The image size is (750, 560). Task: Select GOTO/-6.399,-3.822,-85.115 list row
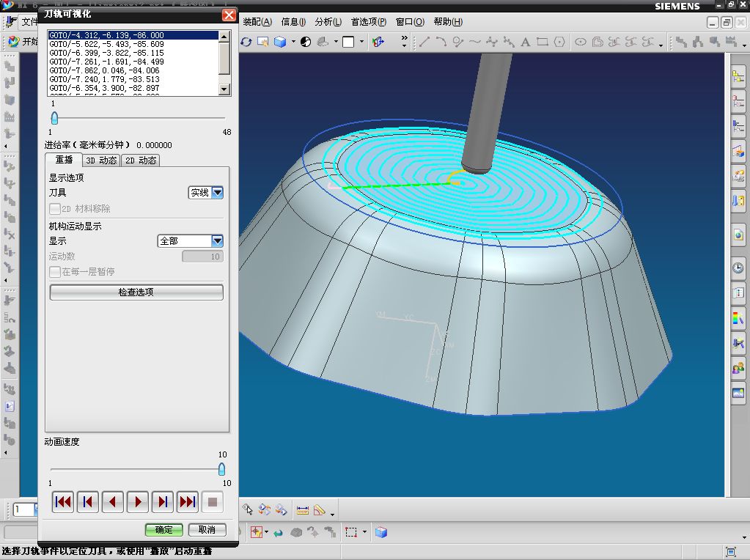click(133, 53)
